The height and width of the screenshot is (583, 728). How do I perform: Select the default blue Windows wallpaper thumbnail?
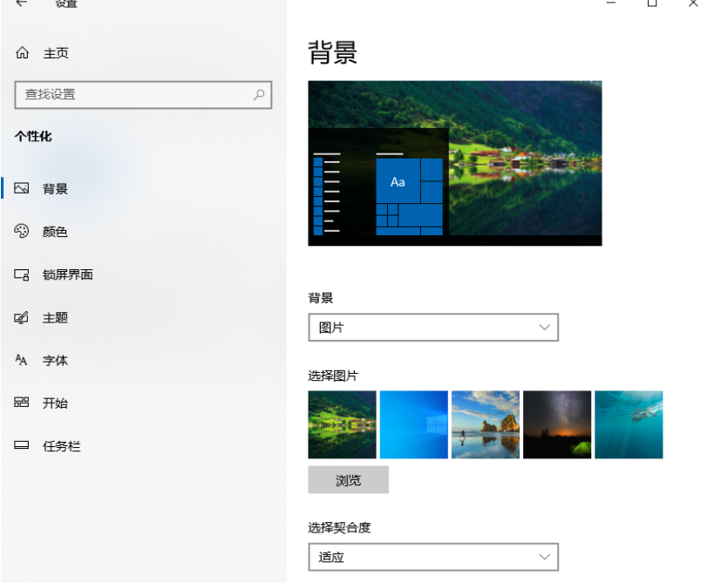coord(413,424)
